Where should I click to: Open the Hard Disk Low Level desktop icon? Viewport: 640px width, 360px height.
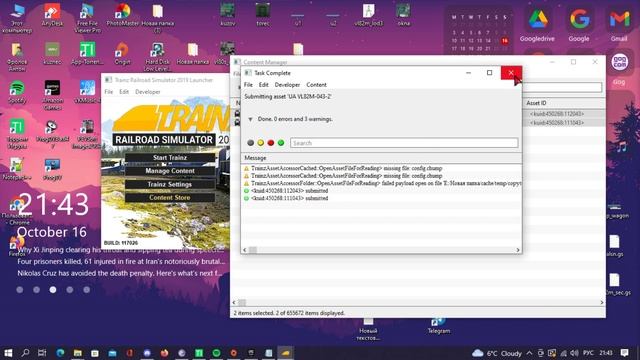pos(157,56)
